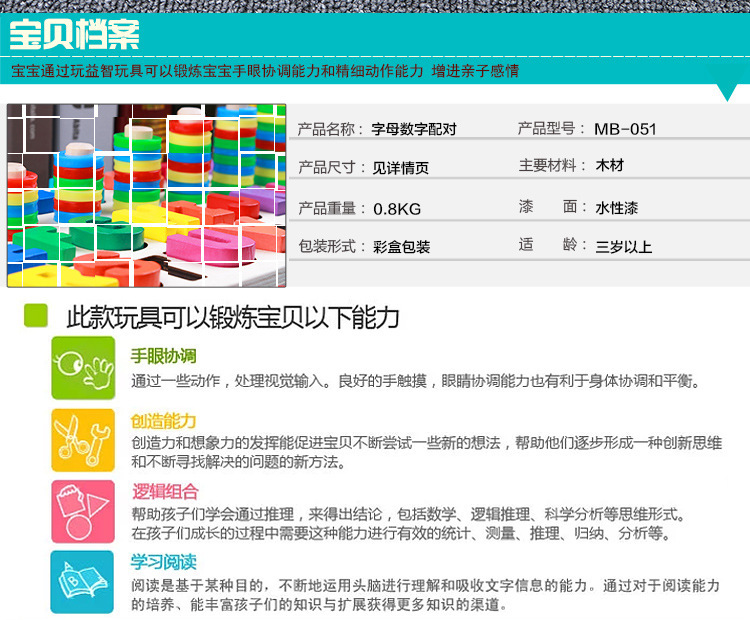Select the 手眼协调 heading
The image size is (750, 620).
(x=164, y=356)
